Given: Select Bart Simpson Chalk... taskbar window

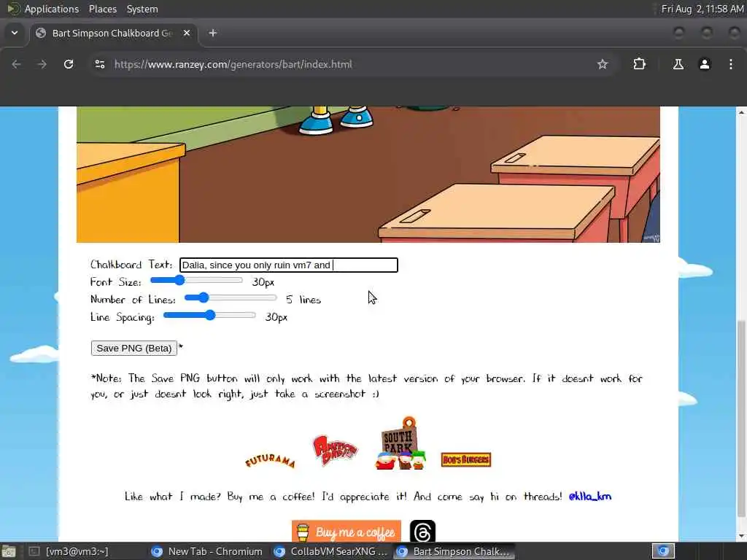Looking at the screenshot, I should [454, 551].
